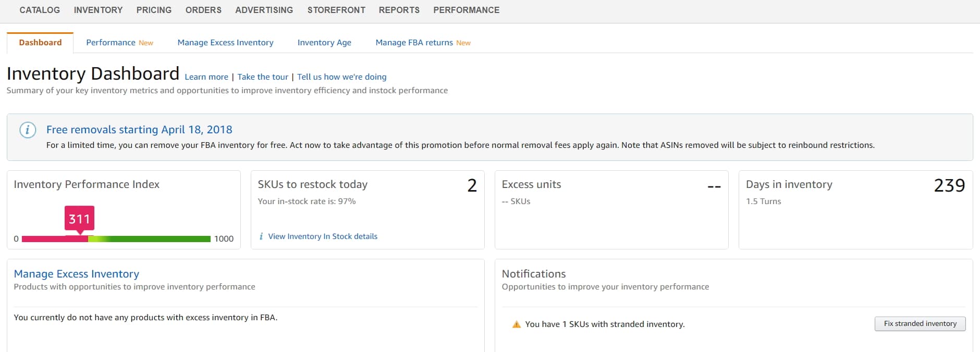Screen dimensions: 980x352
Task: Select the Dashboard tab
Action: [40, 43]
